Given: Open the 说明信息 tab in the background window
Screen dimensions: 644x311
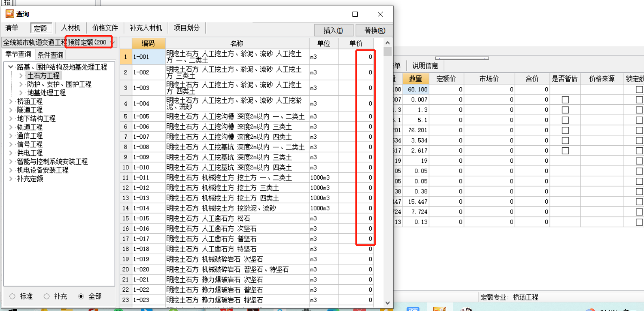Looking at the screenshot, I should pyautogui.click(x=425, y=66).
